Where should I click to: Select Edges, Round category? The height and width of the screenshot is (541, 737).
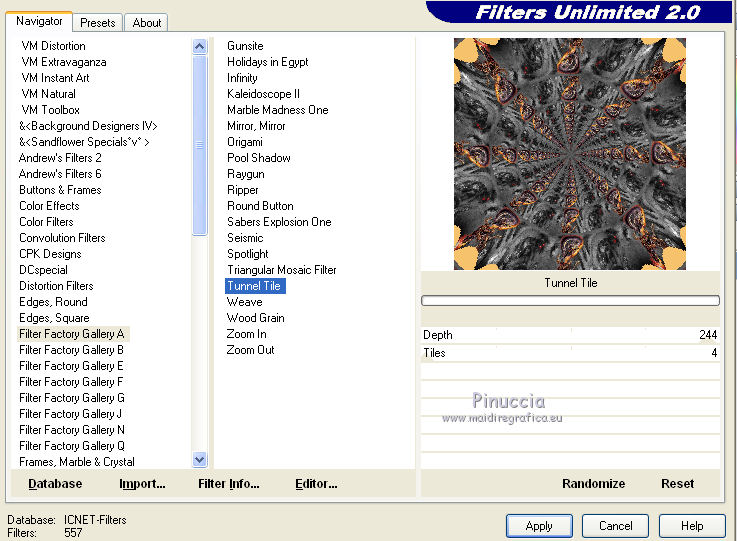pos(53,302)
